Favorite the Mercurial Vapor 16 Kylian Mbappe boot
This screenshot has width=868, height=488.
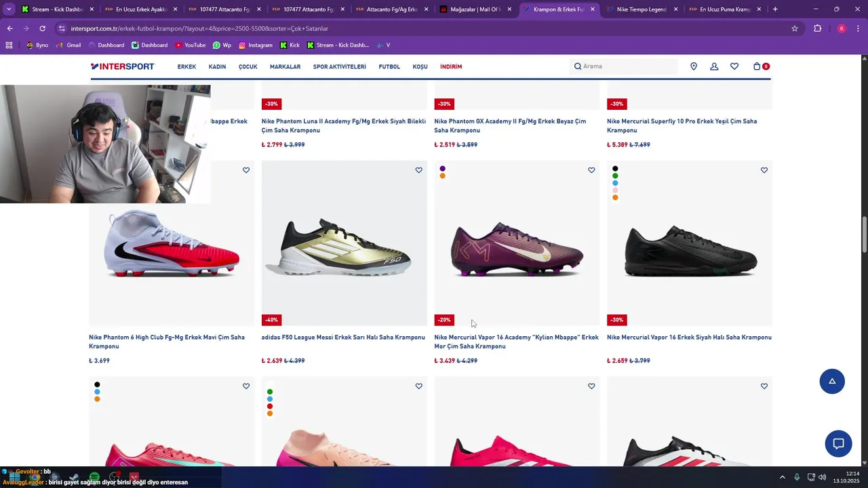pos(591,170)
